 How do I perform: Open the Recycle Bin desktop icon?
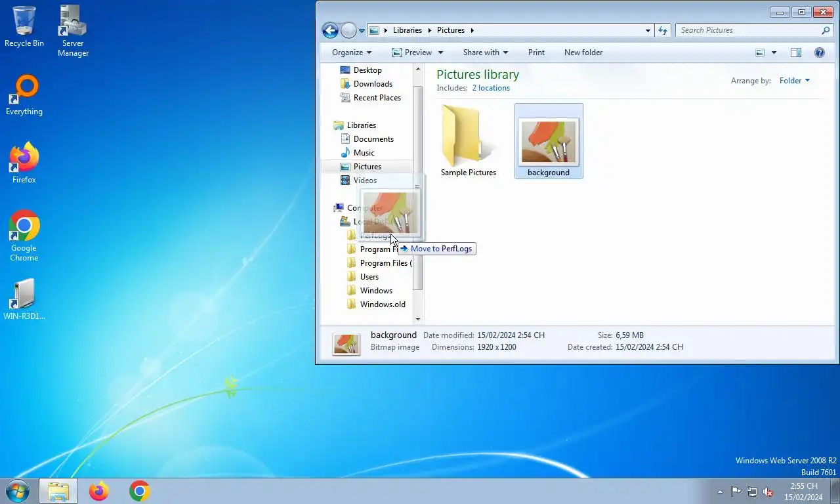pyautogui.click(x=24, y=26)
